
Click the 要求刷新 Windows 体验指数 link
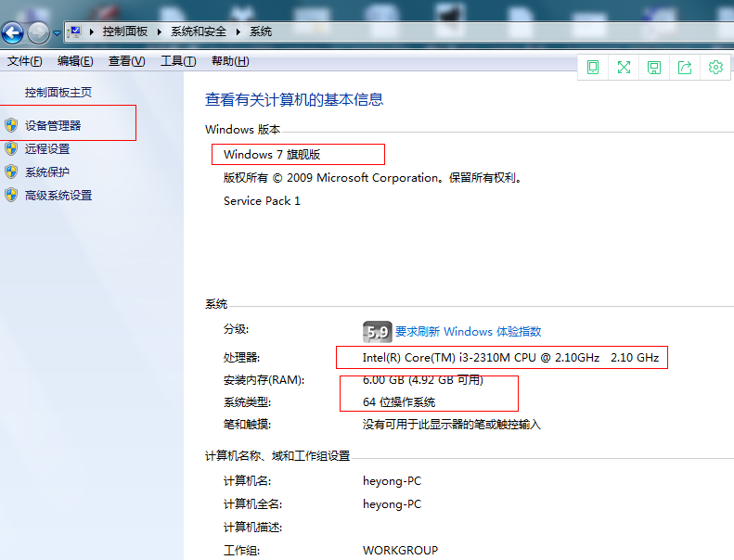coord(468,331)
